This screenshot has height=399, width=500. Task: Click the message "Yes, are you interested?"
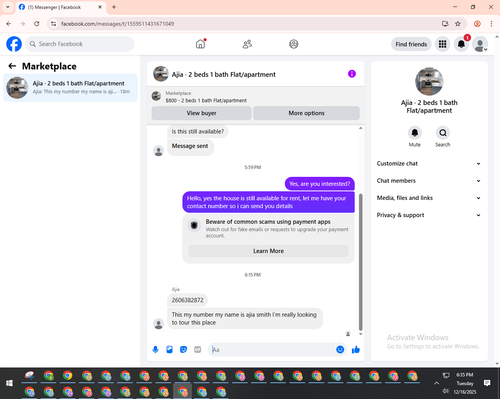(x=320, y=184)
